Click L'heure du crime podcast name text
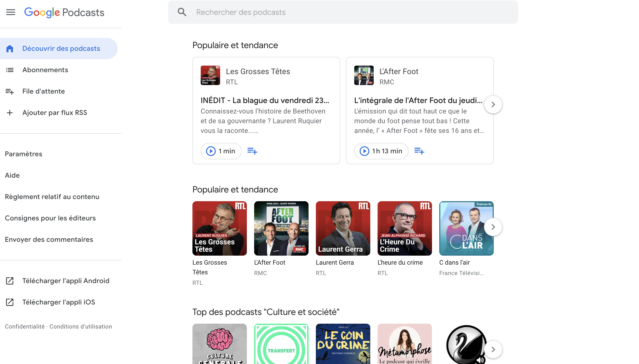The height and width of the screenshot is (364, 639). coord(400,262)
